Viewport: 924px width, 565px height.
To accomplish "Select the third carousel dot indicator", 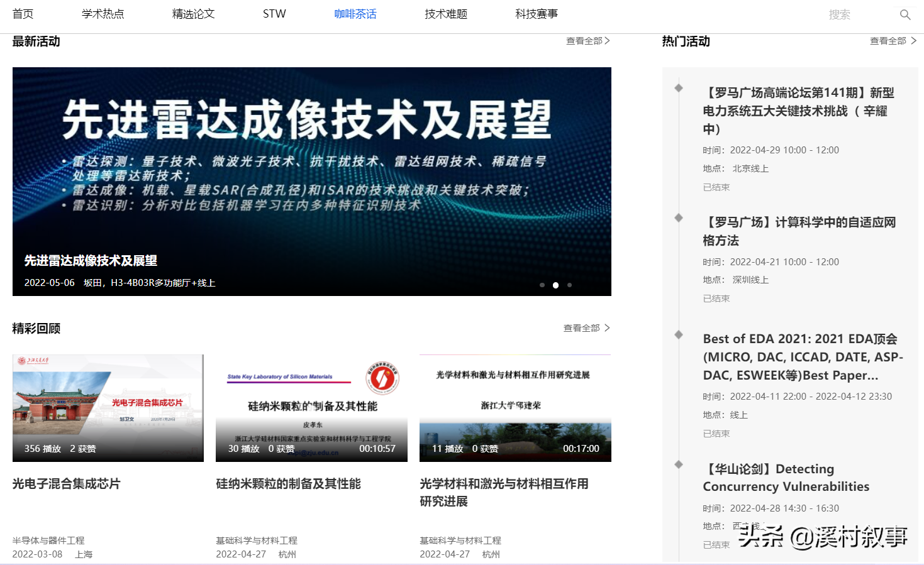I will (569, 285).
